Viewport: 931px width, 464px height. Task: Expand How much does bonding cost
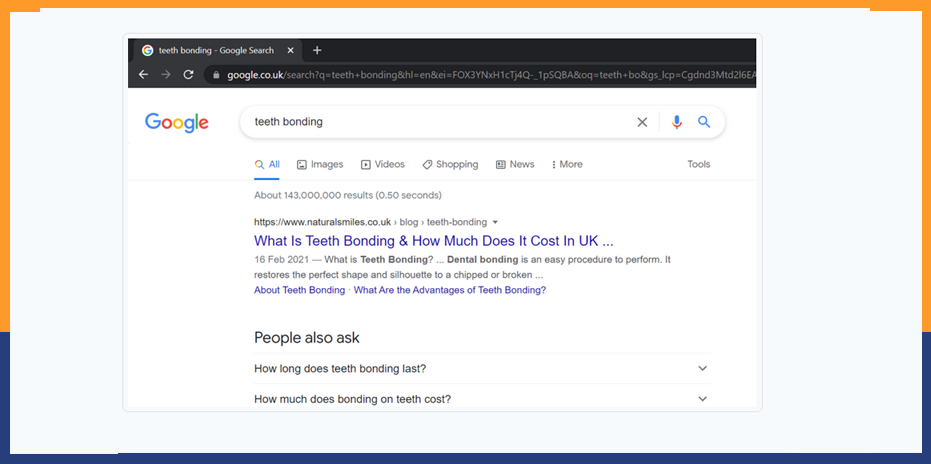click(x=482, y=399)
